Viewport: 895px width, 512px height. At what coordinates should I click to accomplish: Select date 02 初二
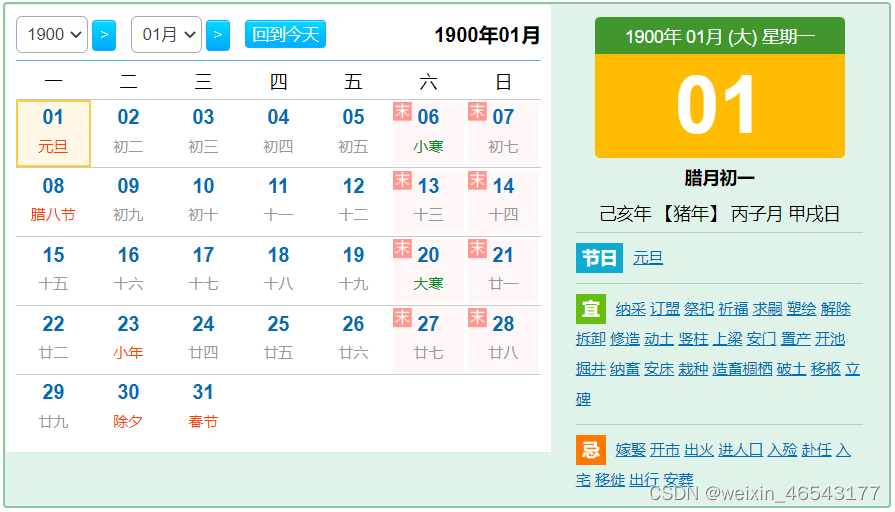pyautogui.click(x=128, y=134)
